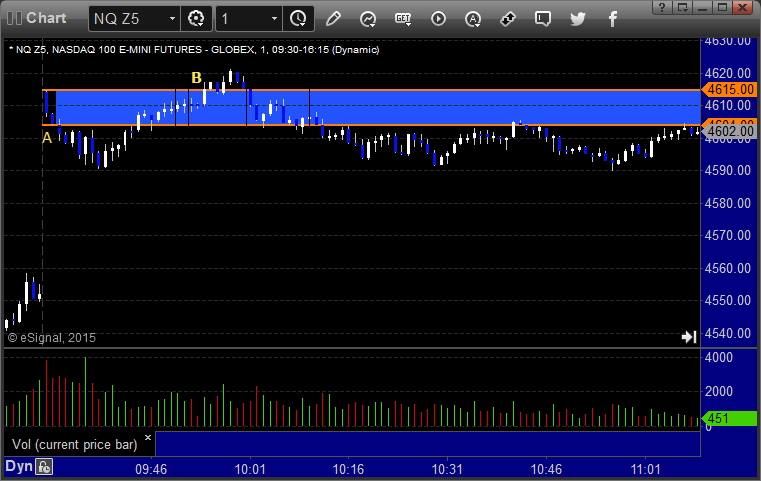Open the alerts circled-A icon menu
Screen dimensions: 761x481
(473, 19)
